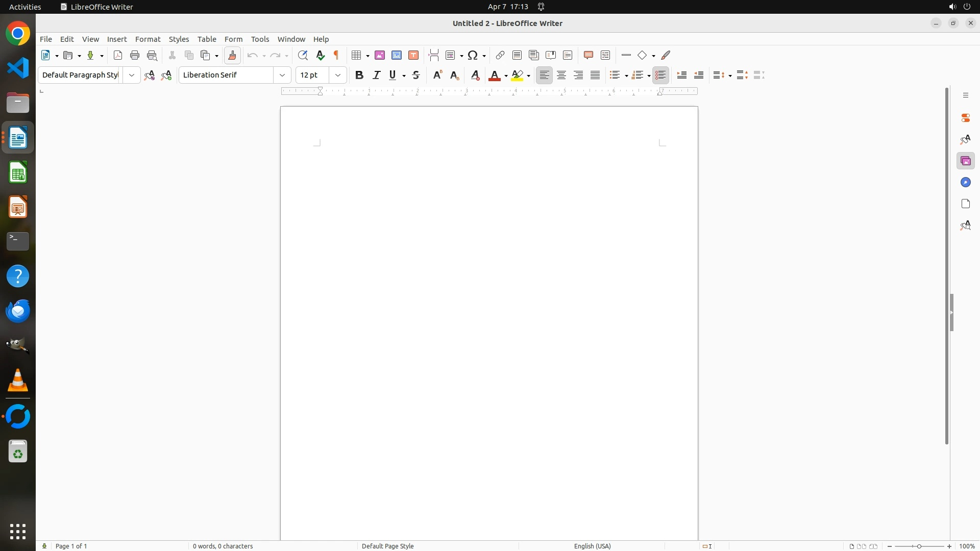Launch Thunderbird from the dock

(18, 311)
